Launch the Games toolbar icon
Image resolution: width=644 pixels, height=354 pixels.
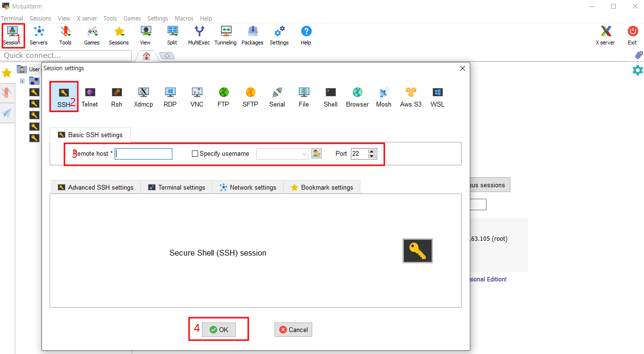[x=92, y=36]
